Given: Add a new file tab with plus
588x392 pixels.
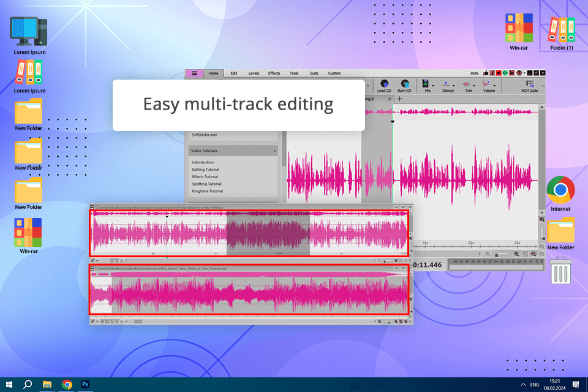Looking at the screenshot, I should (x=399, y=99).
